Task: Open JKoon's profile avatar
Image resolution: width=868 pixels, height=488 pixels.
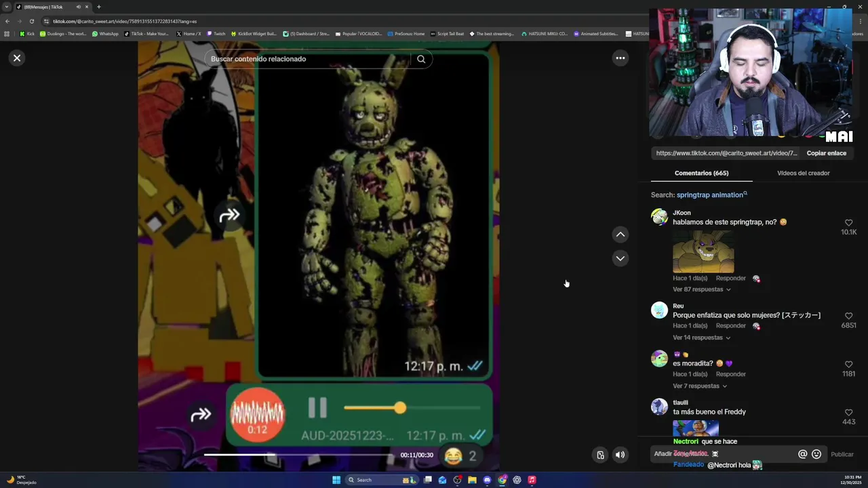Action: pyautogui.click(x=659, y=217)
